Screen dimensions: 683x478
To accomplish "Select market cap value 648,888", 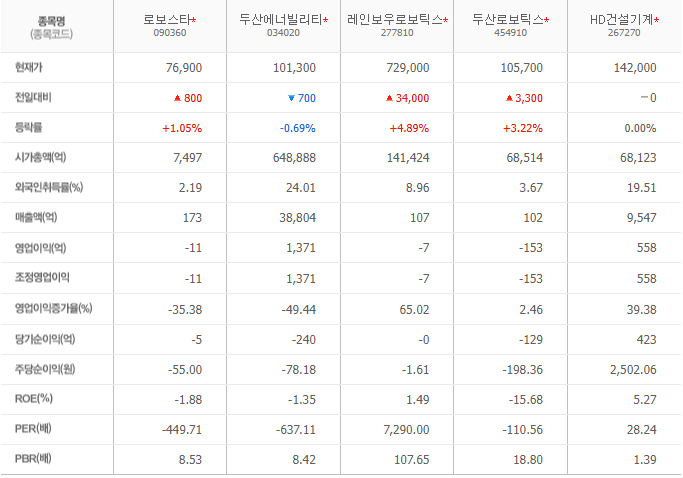I will click(294, 158).
